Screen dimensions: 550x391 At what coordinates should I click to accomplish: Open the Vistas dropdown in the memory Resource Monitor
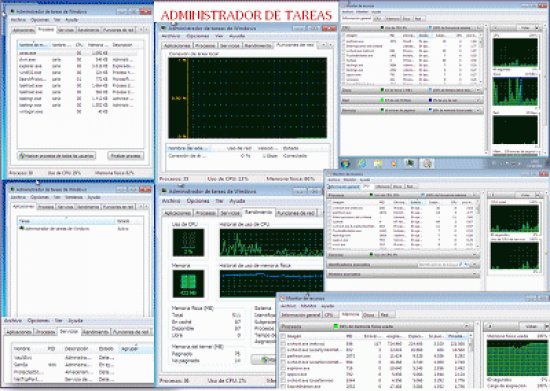point(546,326)
